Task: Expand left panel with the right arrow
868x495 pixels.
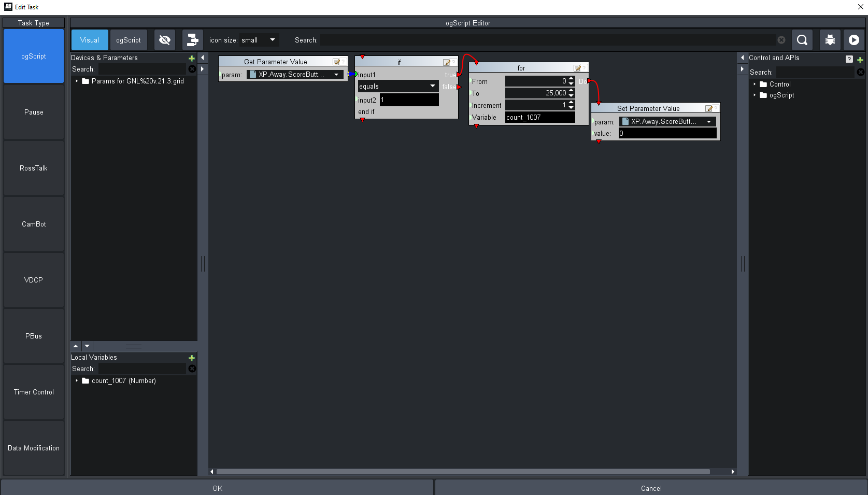Action: point(203,68)
